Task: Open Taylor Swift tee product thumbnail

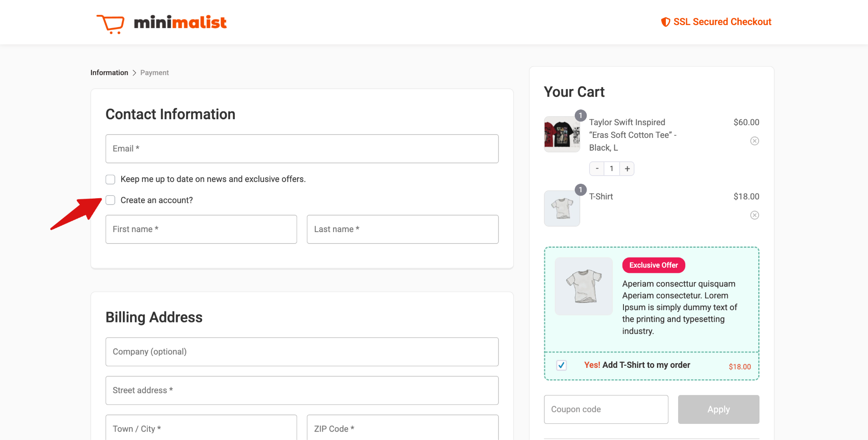Action: pos(562,135)
